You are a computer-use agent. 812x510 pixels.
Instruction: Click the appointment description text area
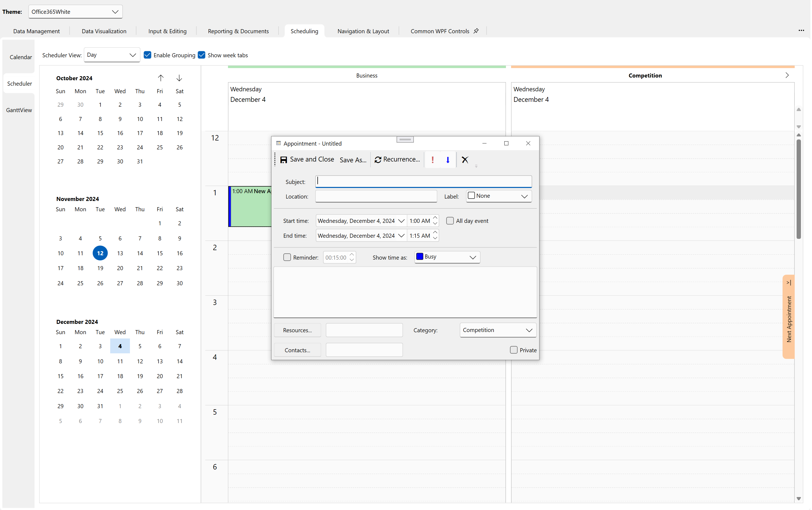[405, 292]
